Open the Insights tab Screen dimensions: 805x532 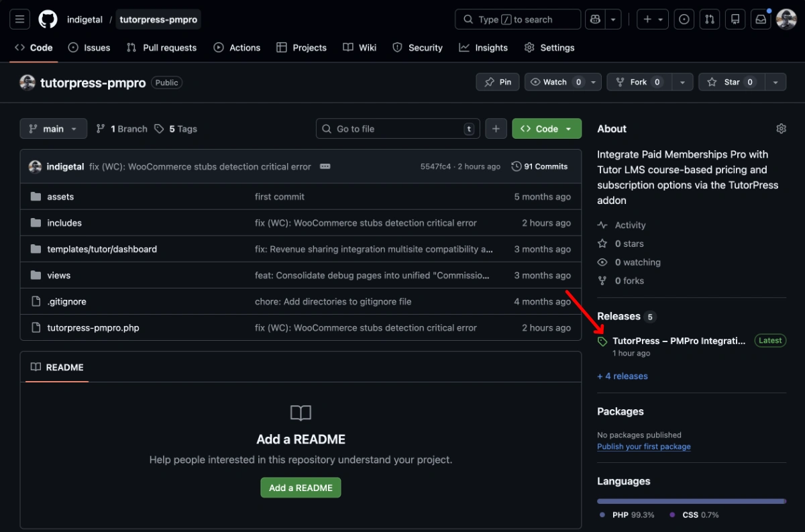(483, 48)
